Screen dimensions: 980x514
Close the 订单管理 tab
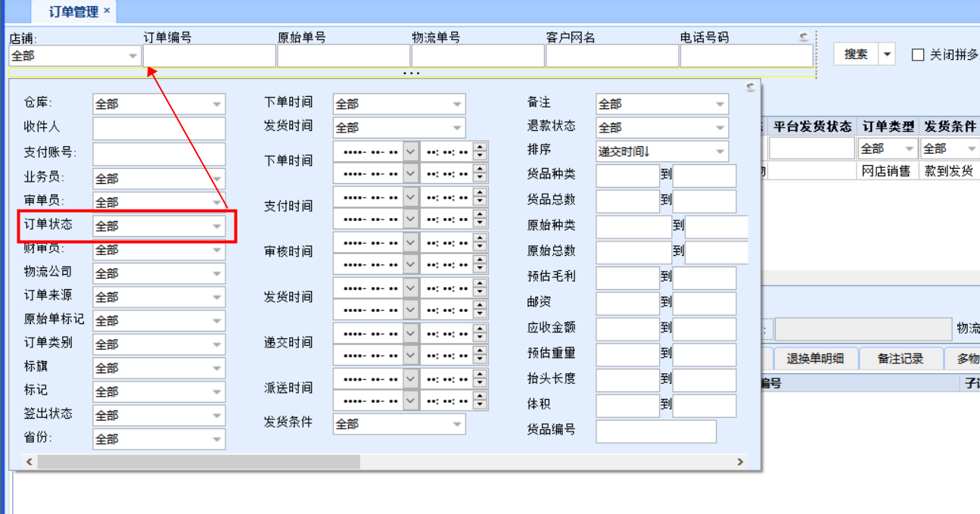pos(107,11)
